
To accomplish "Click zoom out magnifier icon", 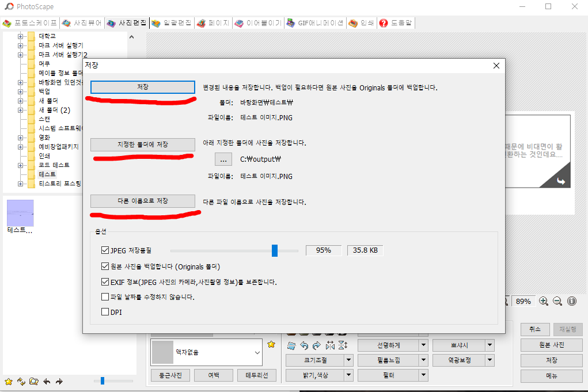I will click(x=557, y=301).
